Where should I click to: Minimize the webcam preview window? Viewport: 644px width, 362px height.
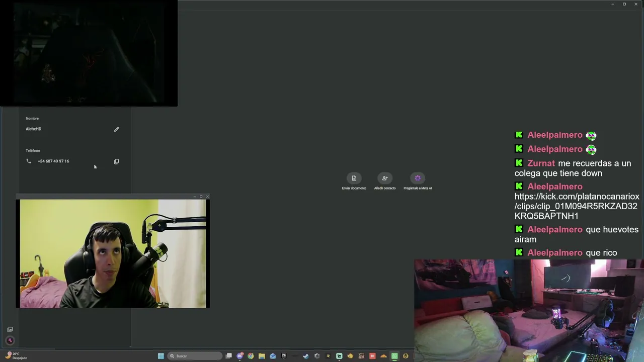coord(195,197)
